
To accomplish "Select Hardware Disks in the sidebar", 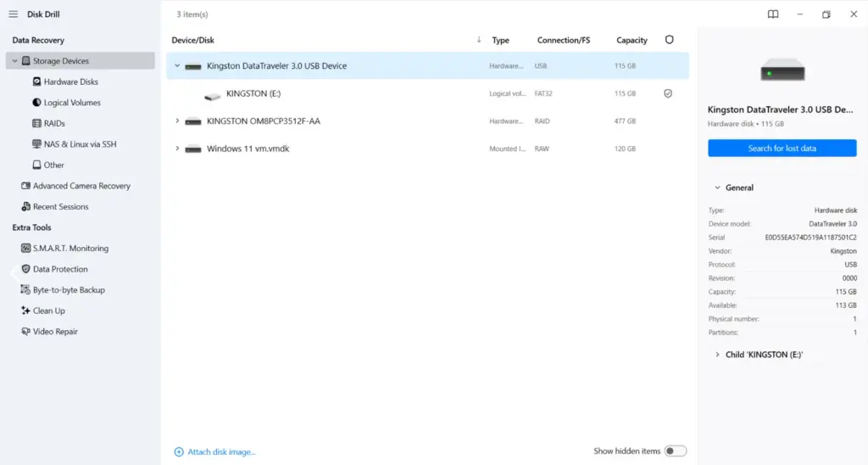I will [x=71, y=81].
